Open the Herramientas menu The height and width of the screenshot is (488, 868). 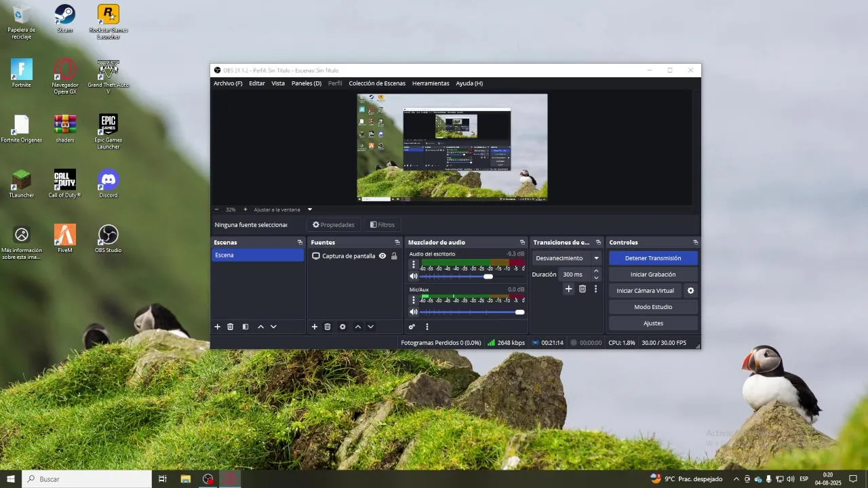pos(431,83)
